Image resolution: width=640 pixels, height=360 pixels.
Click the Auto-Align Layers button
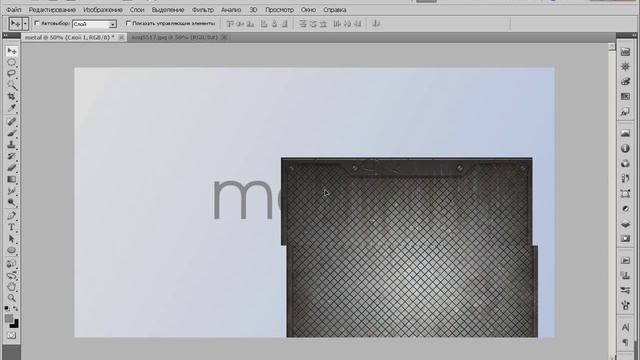click(x=376, y=24)
